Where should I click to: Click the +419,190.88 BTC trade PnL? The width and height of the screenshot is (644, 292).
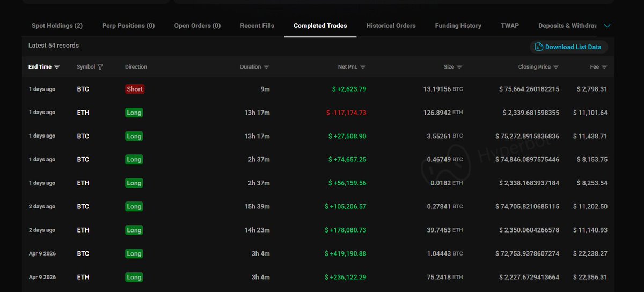345,253
